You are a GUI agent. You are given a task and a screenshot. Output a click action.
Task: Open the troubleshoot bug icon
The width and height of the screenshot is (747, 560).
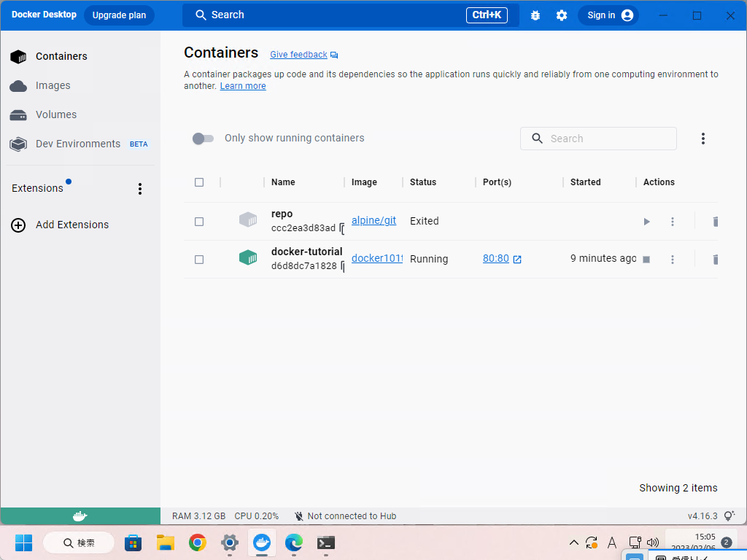535,15
